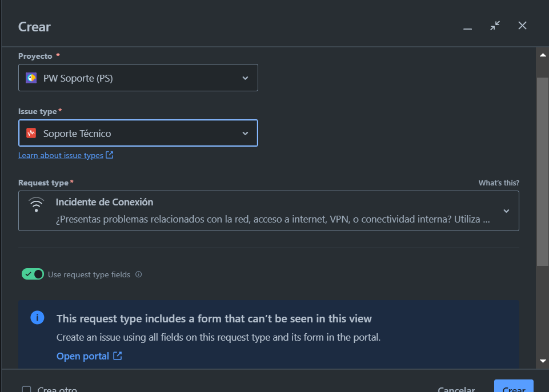Minimize the Crear dialog

pos(467,27)
